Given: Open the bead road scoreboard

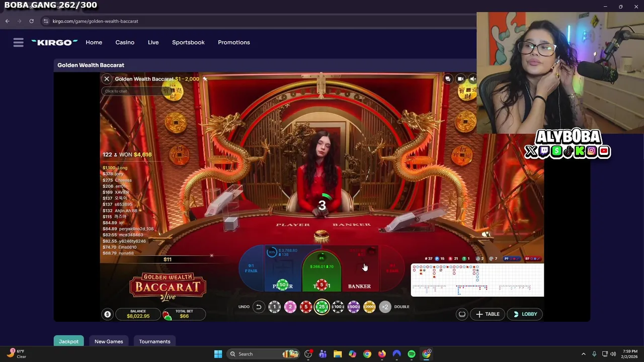Looking at the screenshot, I should (x=477, y=280).
